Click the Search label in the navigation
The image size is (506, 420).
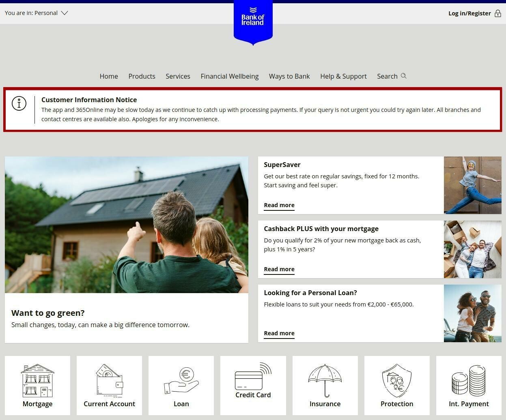pos(387,76)
